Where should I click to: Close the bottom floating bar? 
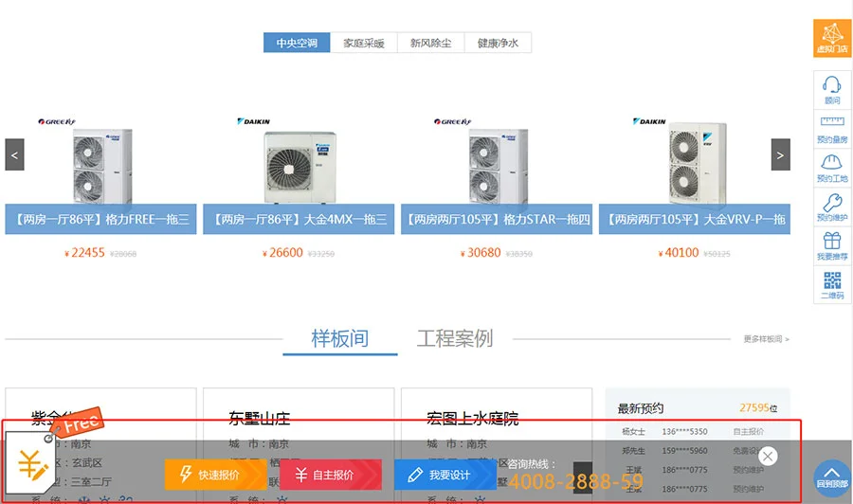(768, 456)
